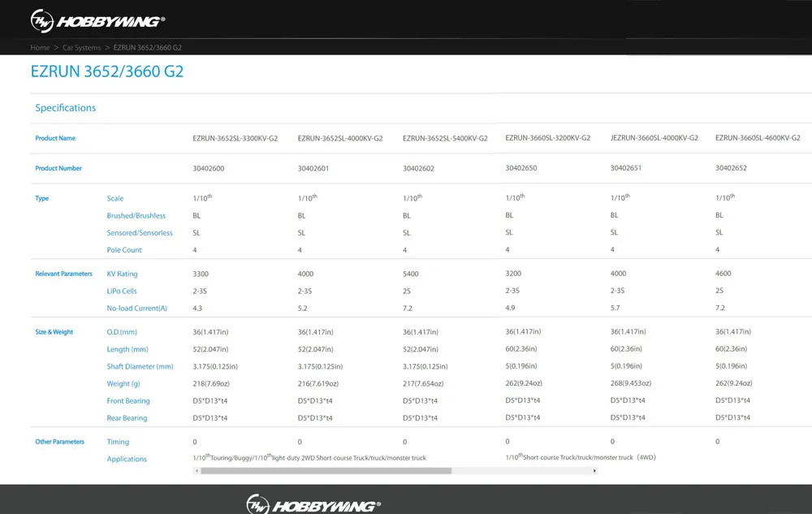812x514 pixels.
Task: Open Home breadcrumb link
Action: pos(40,48)
